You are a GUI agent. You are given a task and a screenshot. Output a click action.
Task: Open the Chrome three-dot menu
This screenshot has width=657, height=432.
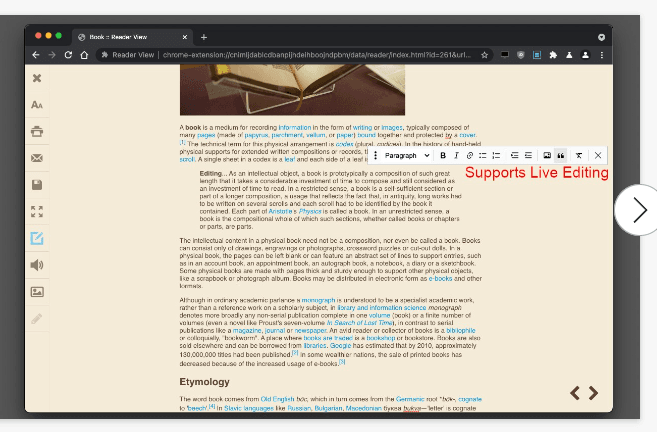pos(602,55)
